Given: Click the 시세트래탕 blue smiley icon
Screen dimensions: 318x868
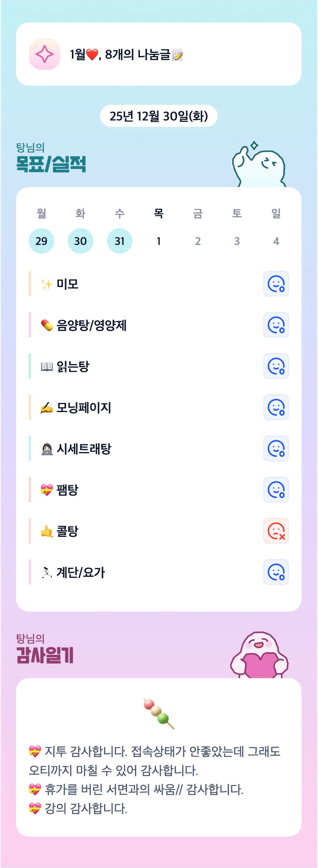Looking at the screenshot, I should click(x=276, y=449).
